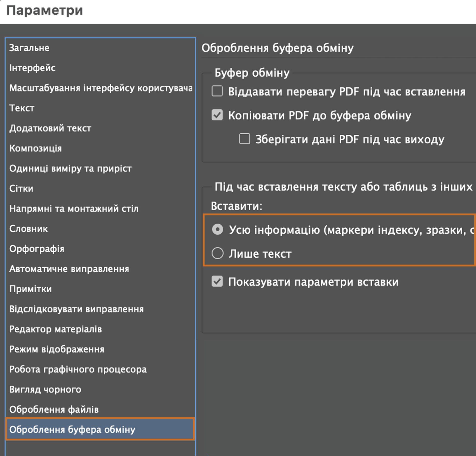Switch to the 'Інтерфейс' category
476x456 pixels.
click(32, 68)
